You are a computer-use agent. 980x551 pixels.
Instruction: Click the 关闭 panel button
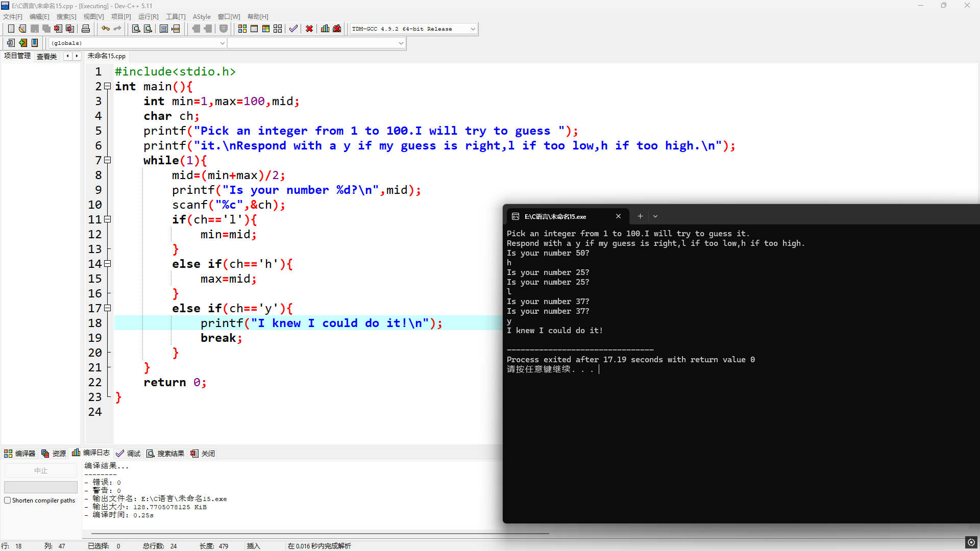203,454
